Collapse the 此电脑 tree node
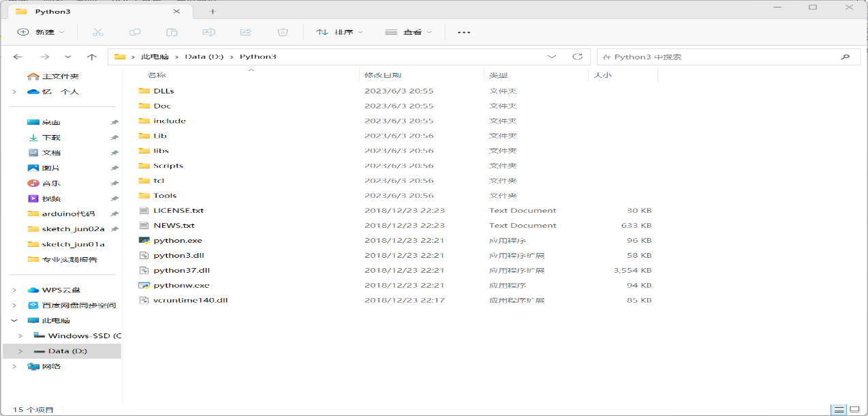 point(14,321)
